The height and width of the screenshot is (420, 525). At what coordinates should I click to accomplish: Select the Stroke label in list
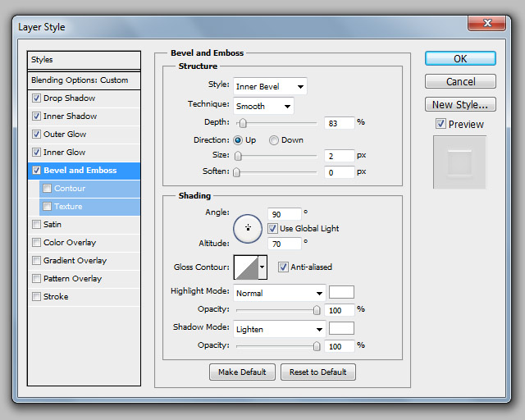tap(56, 297)
